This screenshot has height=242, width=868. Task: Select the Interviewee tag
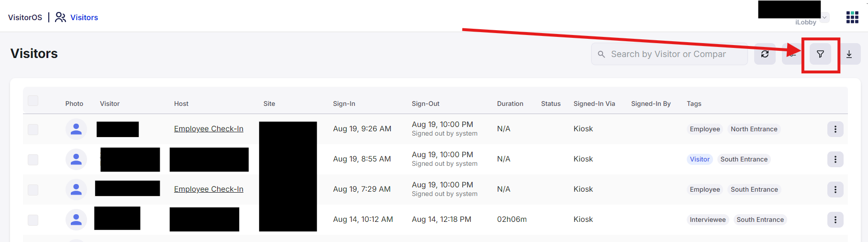(707, 219)
